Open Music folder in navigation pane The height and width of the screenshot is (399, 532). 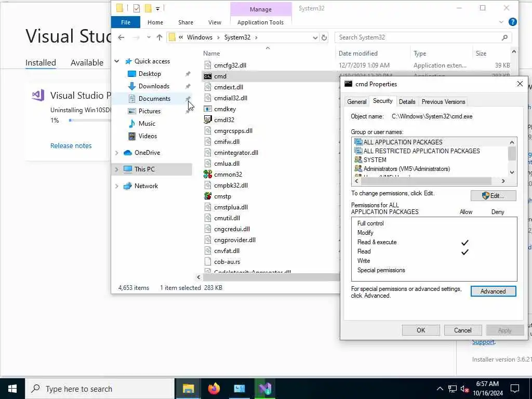[147, 124]
